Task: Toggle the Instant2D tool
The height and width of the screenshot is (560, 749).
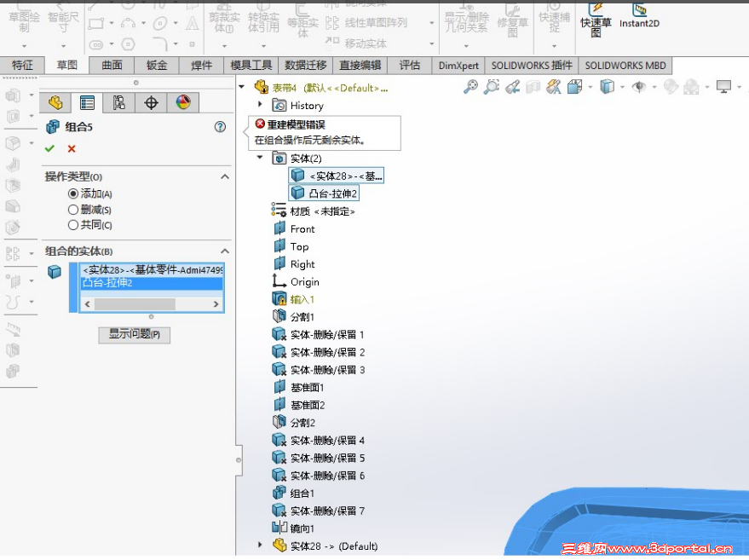Action: tap(639, 15)
